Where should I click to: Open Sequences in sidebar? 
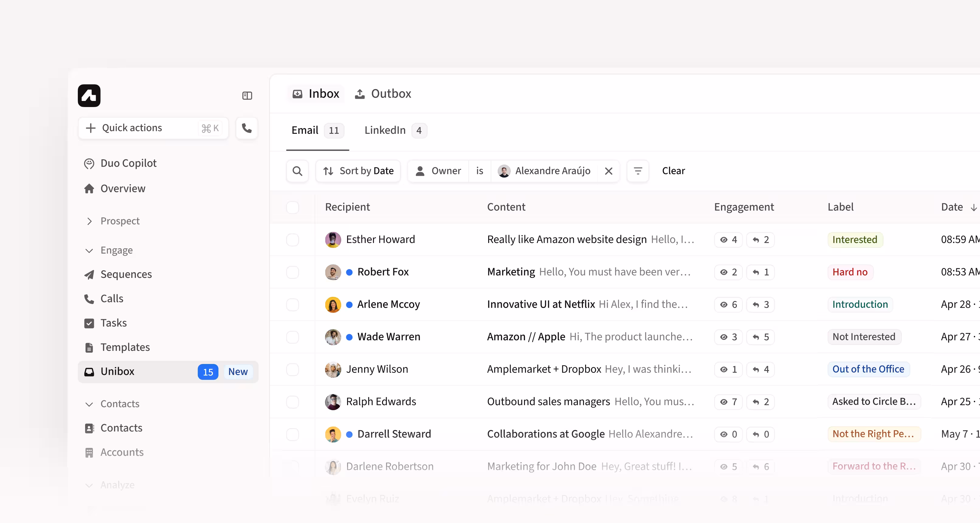pyautogui.click(x=118, y=274)
